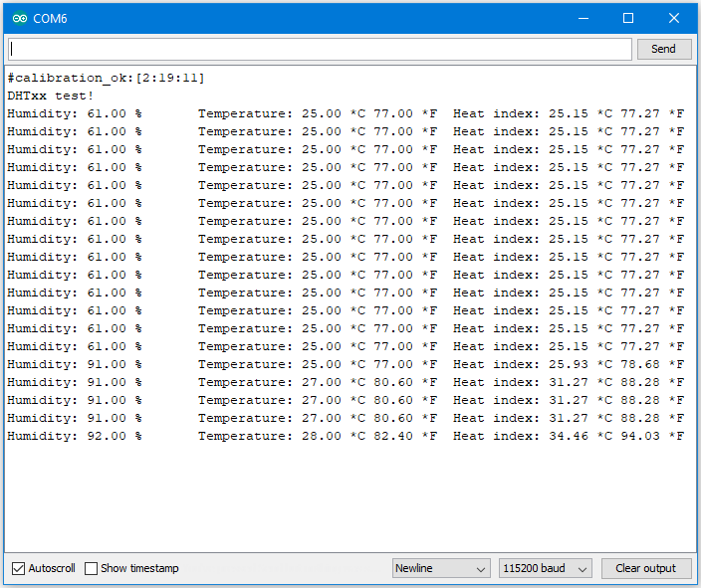Click the Humidity 92.00 % reading
Screen dimensions: 701x588
pyautogui.click(x=75, y=436)
